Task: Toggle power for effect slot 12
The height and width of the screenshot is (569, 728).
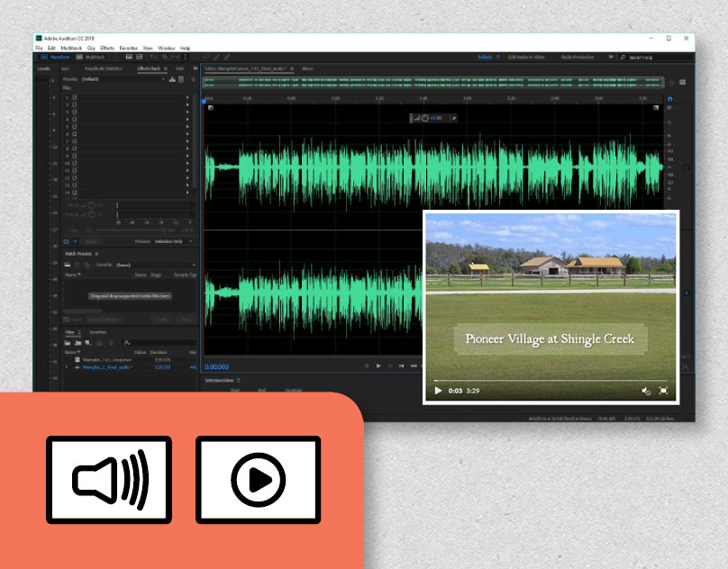Action: (74, 177)
